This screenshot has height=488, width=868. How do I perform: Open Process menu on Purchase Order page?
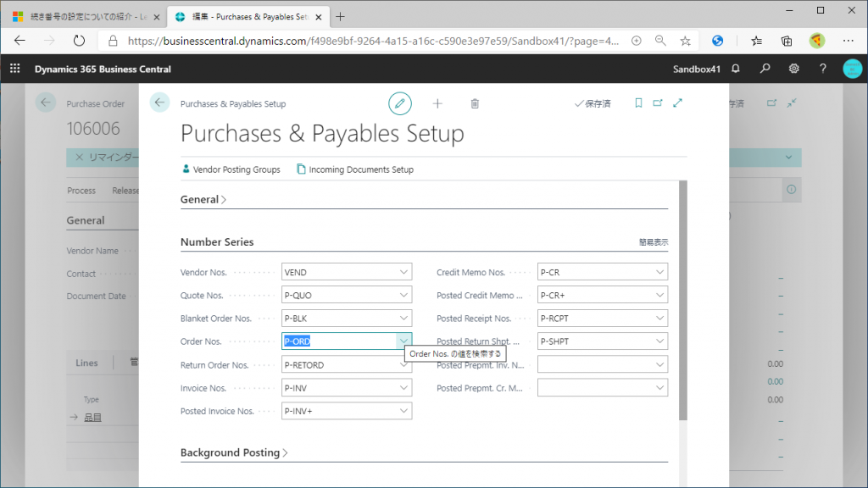click(x=81, y=191)
